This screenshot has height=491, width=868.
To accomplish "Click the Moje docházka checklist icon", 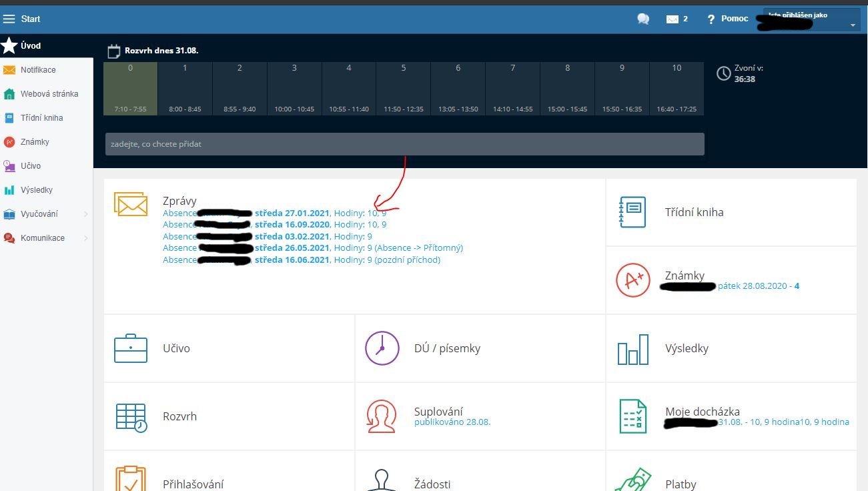I will point(632,416).
